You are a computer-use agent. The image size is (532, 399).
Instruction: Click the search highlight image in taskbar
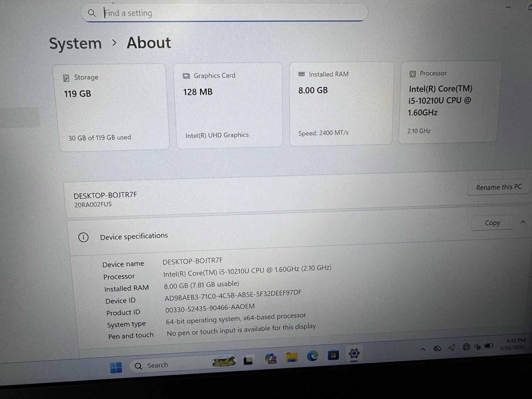pyautogui.click(x=224, y=361)
